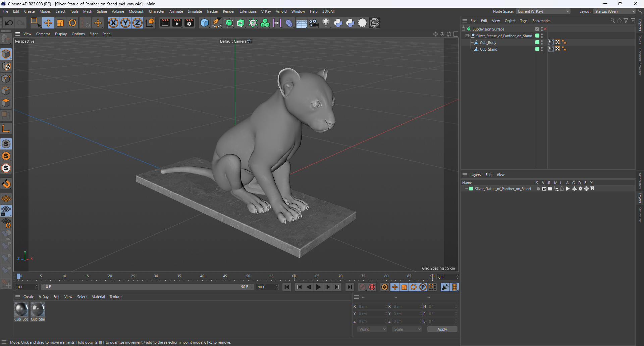
Task: Open the Layers panel hamburger menu
Action: [465, 175]
